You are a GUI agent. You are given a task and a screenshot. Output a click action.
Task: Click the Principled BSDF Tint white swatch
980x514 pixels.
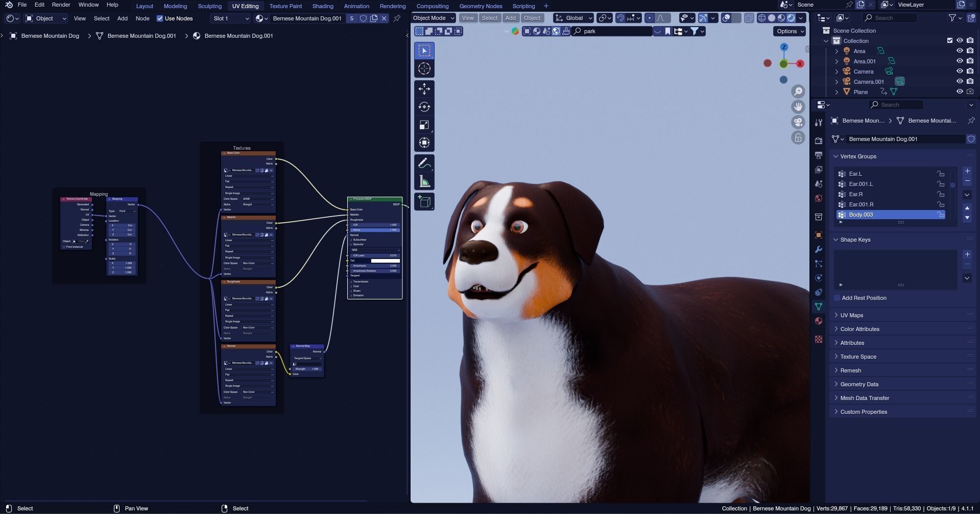tap(385, 261)
